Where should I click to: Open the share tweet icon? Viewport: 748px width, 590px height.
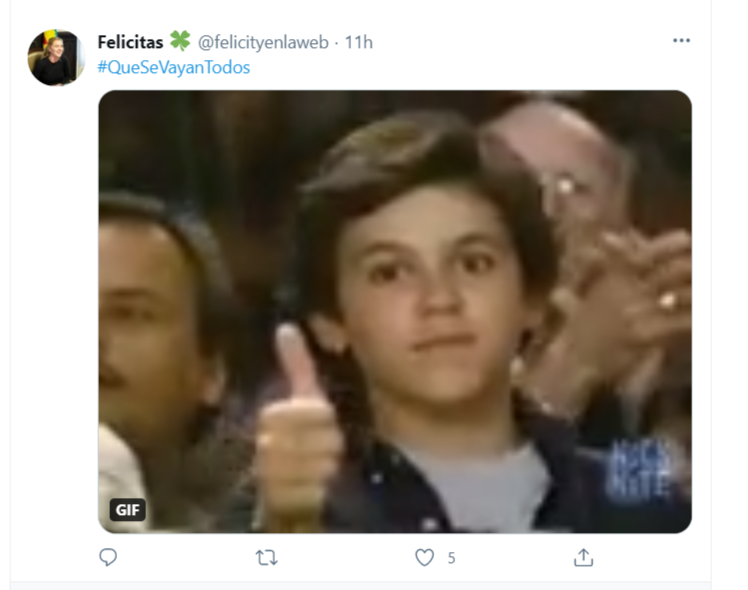[x=583, y=557]
